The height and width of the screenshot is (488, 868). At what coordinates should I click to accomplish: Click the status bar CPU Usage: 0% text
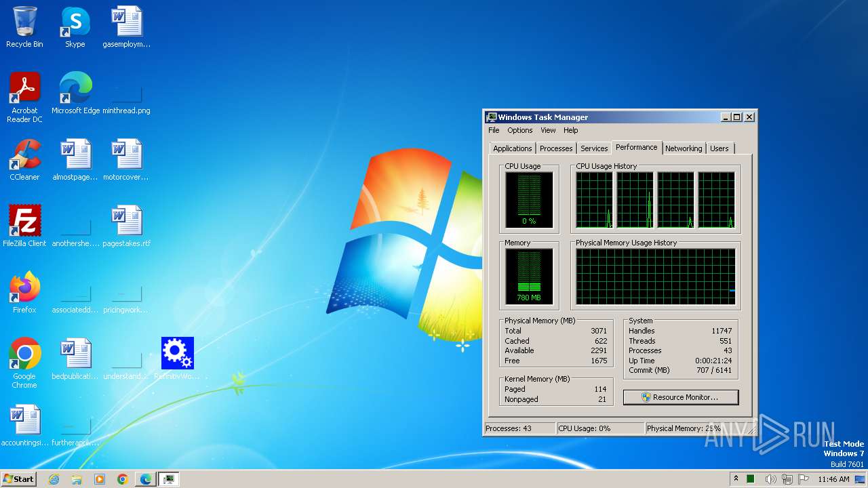(585, 428)
